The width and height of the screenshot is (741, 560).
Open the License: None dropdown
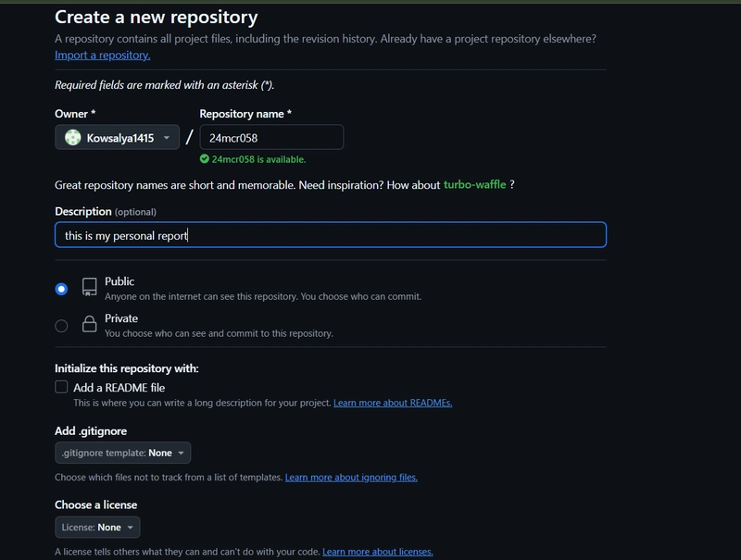[97, 528]
